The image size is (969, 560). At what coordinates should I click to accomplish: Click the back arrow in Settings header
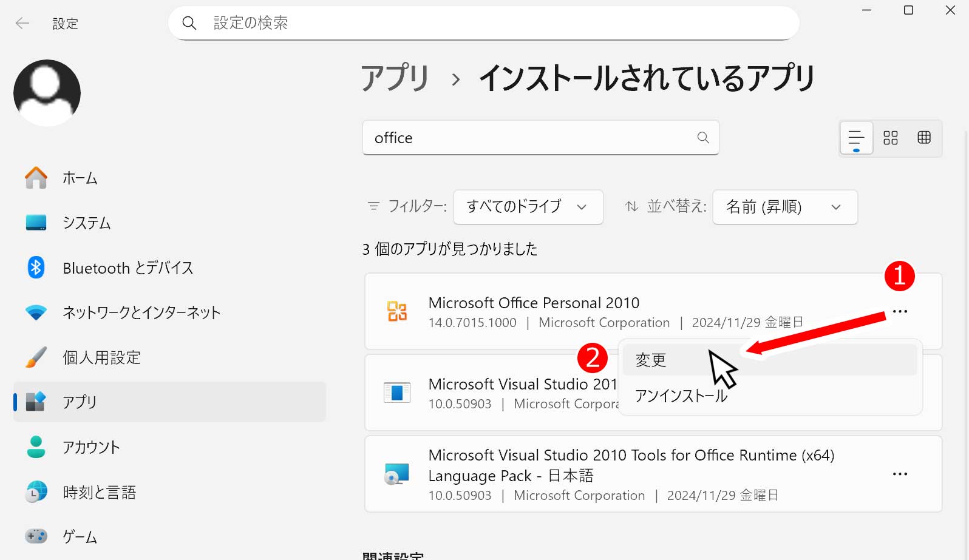click(x=22, y=24)
